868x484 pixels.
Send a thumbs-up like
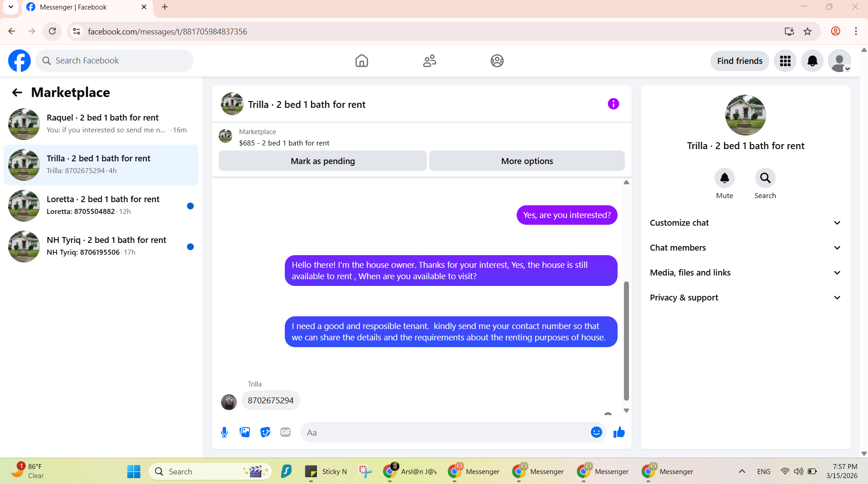619,432
